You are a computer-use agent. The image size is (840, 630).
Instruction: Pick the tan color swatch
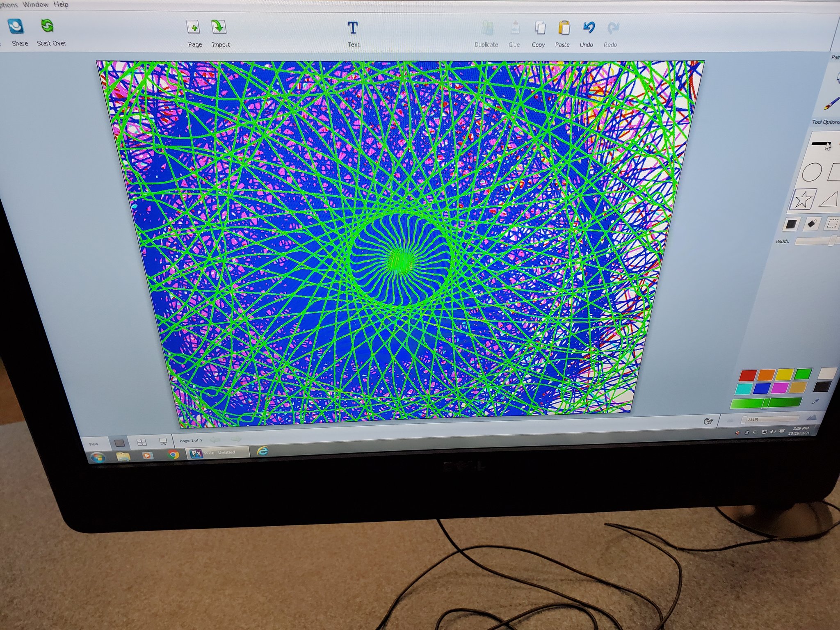(x=798, y=387)
